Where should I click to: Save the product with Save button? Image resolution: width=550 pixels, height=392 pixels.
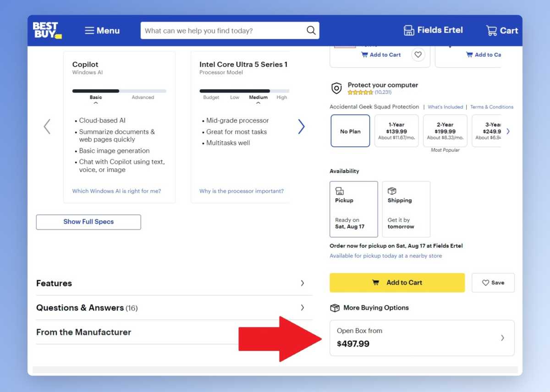493,283
